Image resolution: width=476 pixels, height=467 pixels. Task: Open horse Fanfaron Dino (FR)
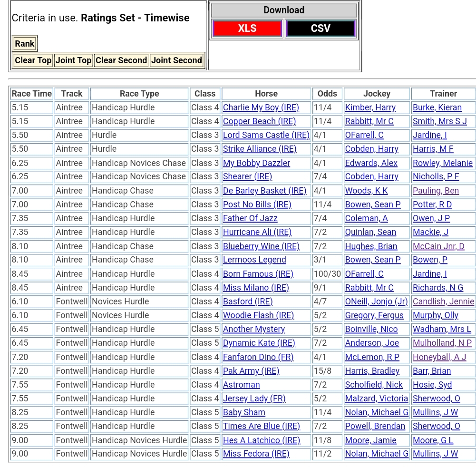tap(258, 357)
